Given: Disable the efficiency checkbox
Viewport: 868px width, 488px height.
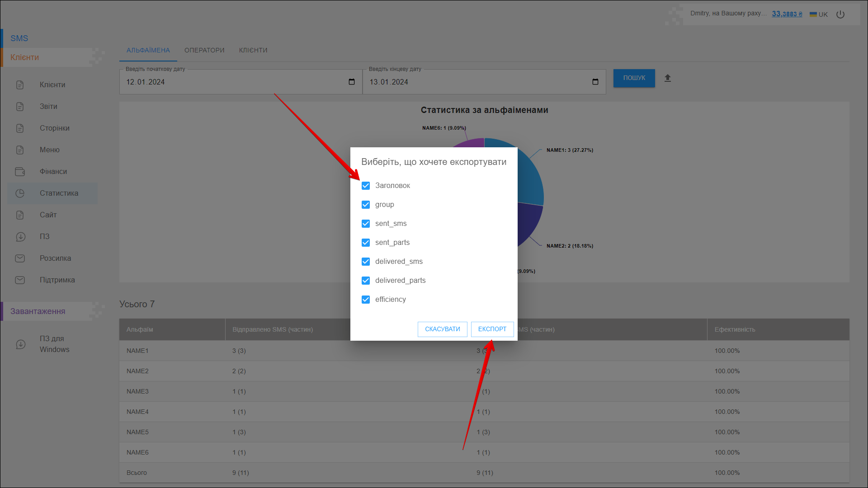Looking at the screenshot, I should tap(366, 300).
